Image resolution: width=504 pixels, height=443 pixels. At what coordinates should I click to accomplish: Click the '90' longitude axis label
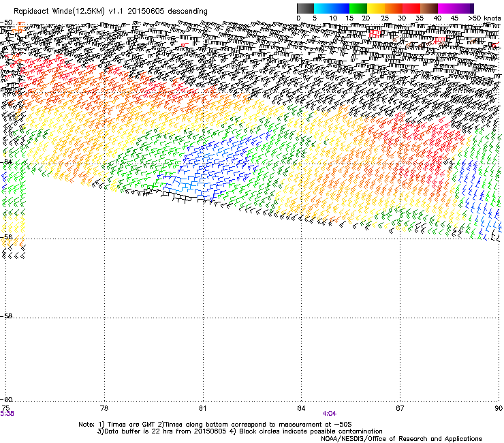click(x=499, y=408)
